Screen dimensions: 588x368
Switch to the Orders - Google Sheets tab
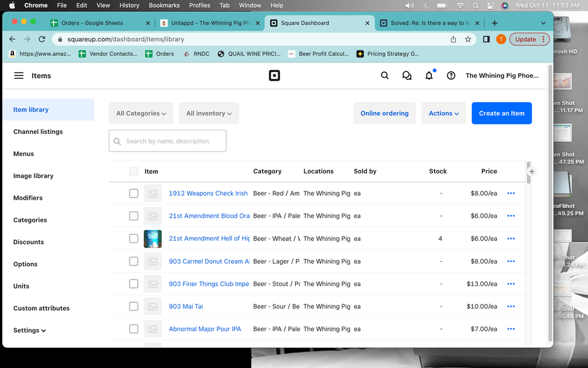click(93, 23)
